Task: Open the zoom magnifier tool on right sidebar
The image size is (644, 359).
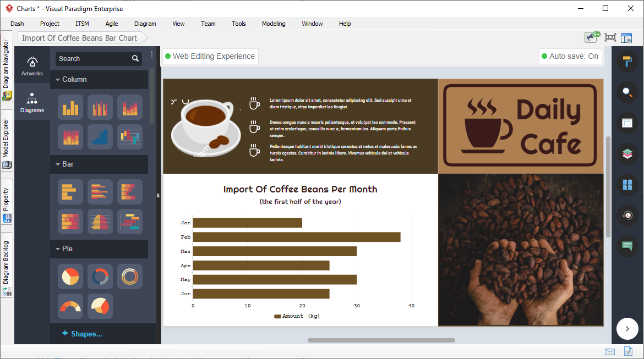Action: pyautogui.click(x=627, y=92)
